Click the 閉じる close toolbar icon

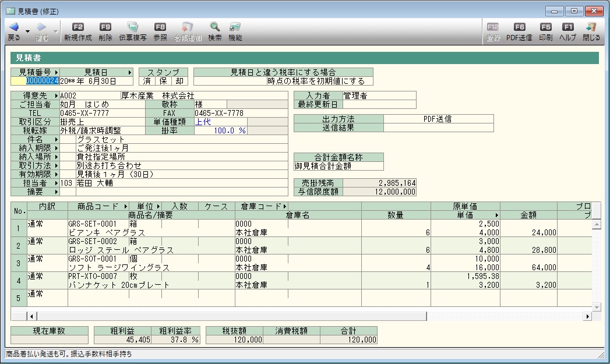pyautogui.click(x=591, y=27)
